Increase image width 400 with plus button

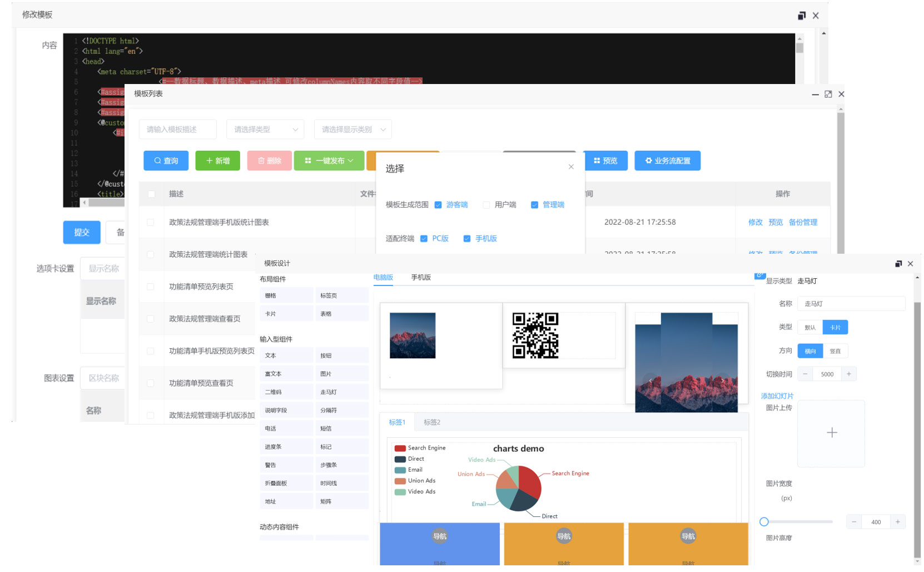[x=898, y=522]
